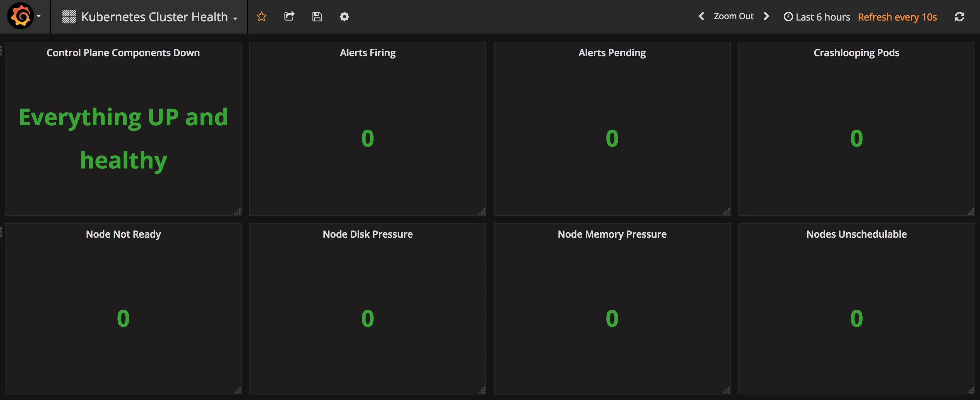Click the Grafana logo icon
The image size is (980, 400).
coord(21,16)
